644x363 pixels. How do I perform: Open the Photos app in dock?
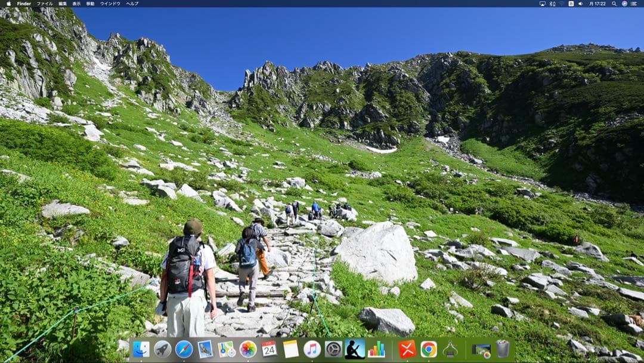click(248, 349)
